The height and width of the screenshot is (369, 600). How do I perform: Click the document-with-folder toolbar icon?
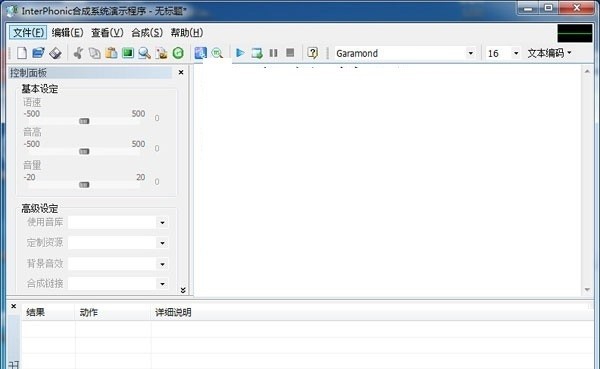pyautogui.click(x=161, y=53)
